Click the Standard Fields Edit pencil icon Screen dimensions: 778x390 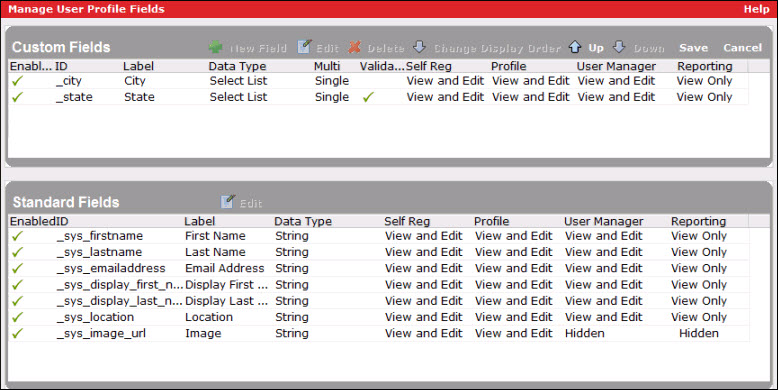tap(227, 201)
